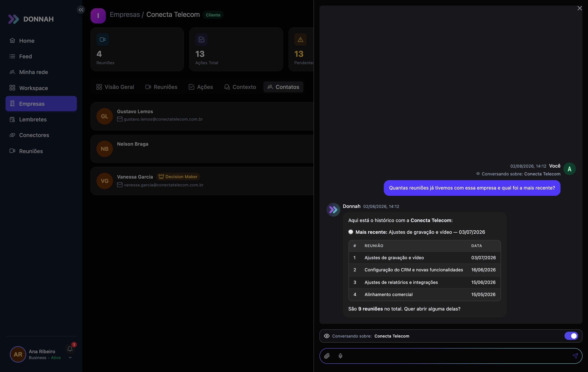Go to Reuniões in the sidebar

(41, 151)
